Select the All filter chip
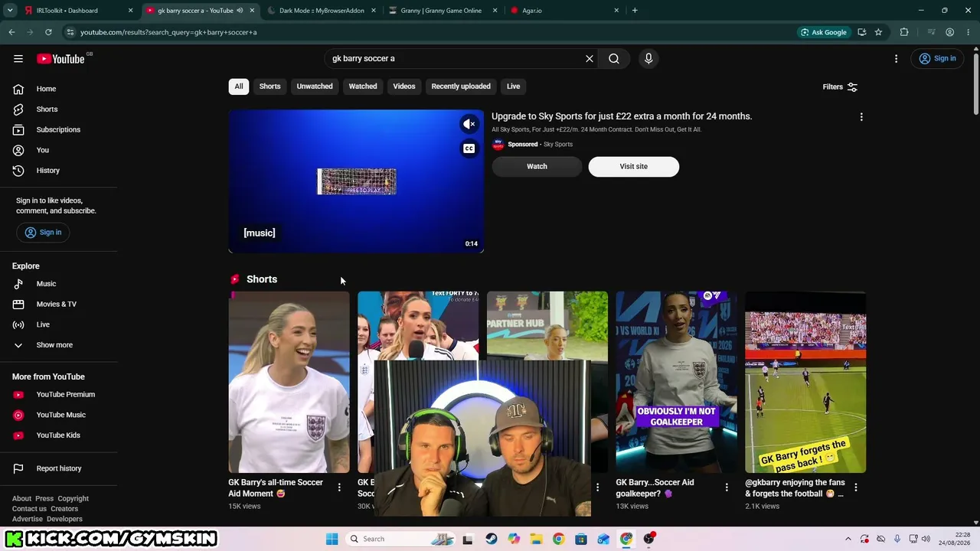This screenshot has width=980, height=551. click(239, 86)
